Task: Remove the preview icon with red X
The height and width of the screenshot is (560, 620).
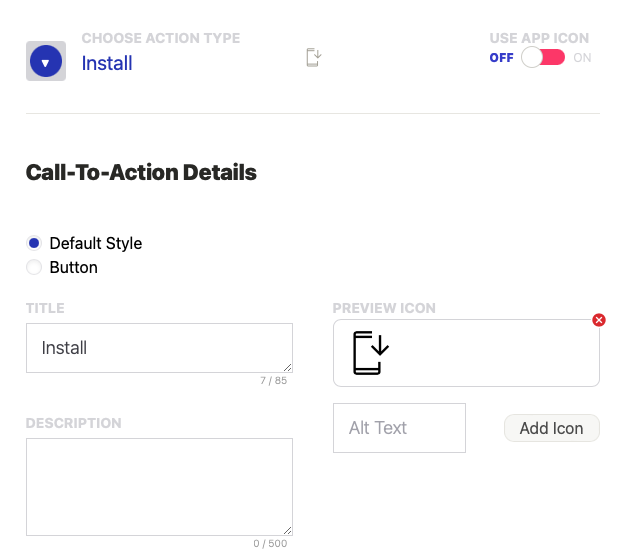Action: [599, 320]
